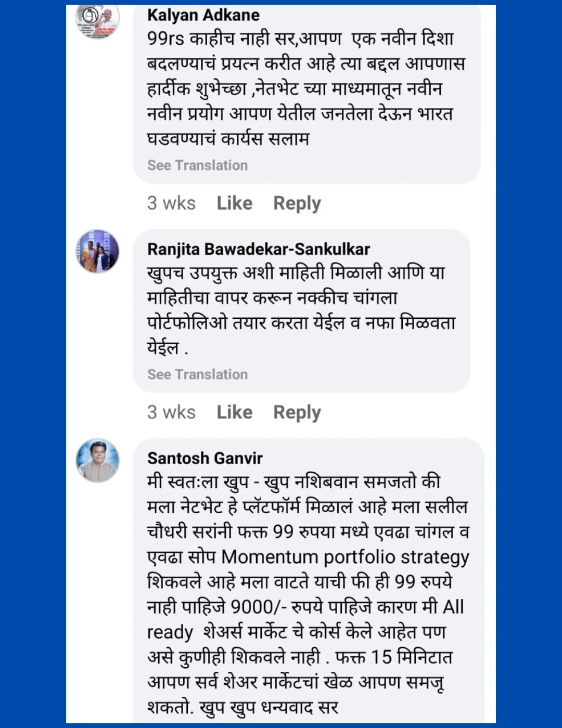Open Kalyan Adkane's profile picture

tap(98, 20)
